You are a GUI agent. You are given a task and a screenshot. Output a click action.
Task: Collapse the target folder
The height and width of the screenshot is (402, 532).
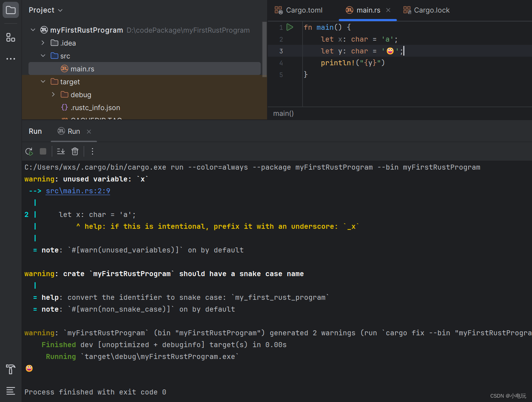point(43,81)
